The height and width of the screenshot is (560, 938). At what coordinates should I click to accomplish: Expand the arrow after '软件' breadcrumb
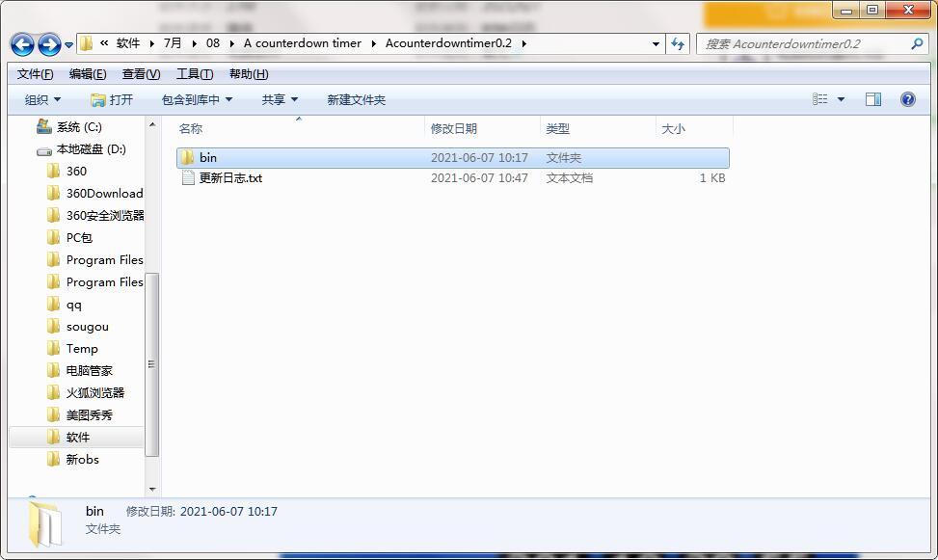click(x=151, y=43)
